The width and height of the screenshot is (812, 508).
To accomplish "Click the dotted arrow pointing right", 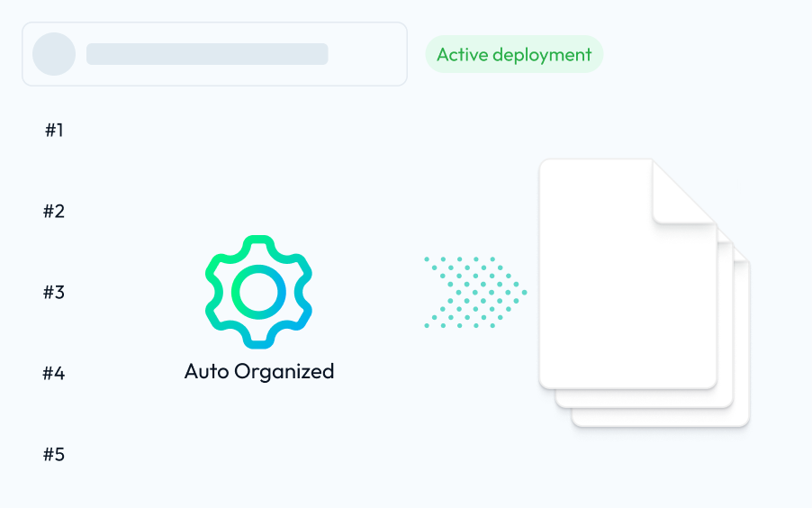I will (474, 292).
